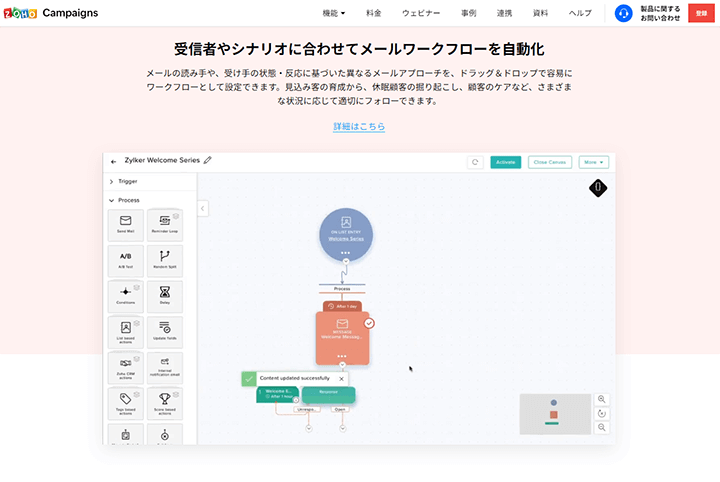
Task: Click the pencil icon beside Zylker Welcome Series
Action: (208, 160)
